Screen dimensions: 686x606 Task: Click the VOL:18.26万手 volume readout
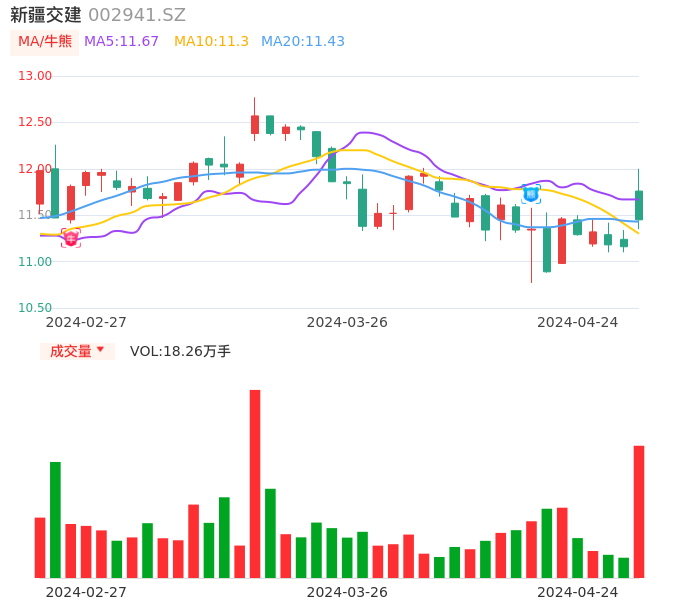tap(180, 351)
